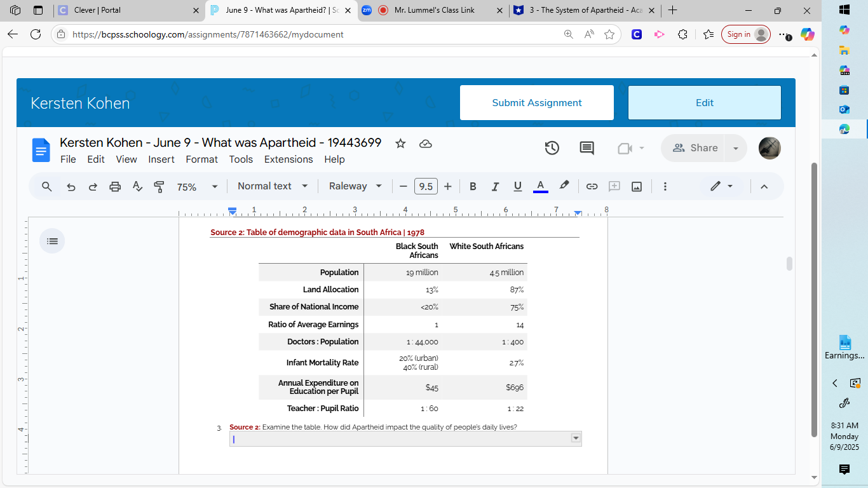Image resolution: width=868 pixels, height=488 pixels.
Task: Open the comments history icon
Action: 587,148
